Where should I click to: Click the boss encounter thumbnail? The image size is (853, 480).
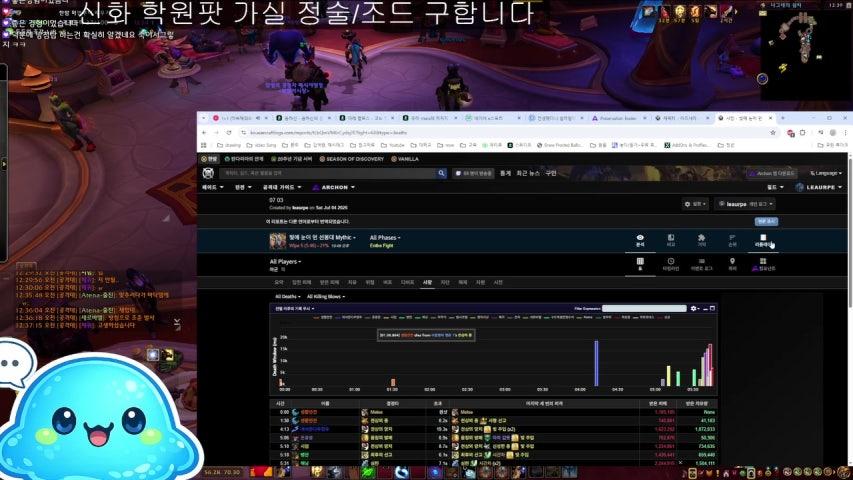tap(277, 241)
